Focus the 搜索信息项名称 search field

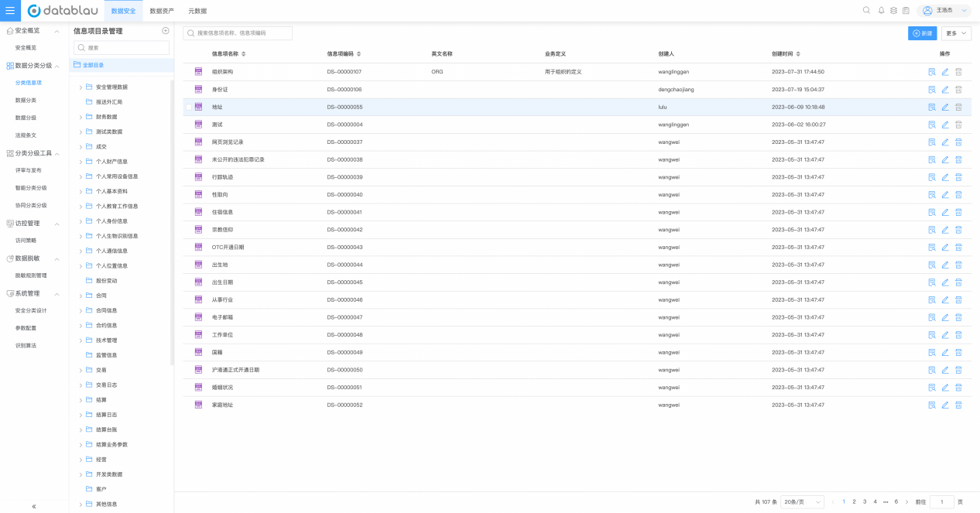pos(238,33)
